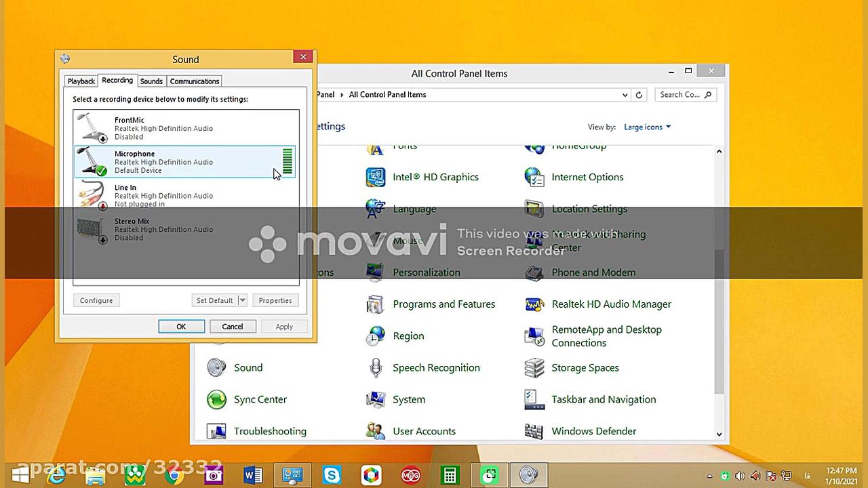Screen dimensions: 868x488
Task: Open the Speech Recognition link
Action: tap(436, 367)
